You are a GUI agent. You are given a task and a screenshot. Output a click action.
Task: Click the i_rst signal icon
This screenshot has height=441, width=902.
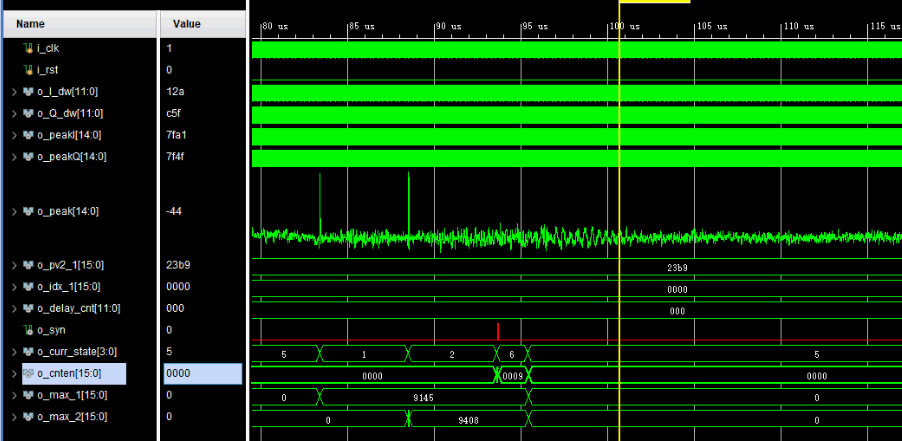coord(28,70)
